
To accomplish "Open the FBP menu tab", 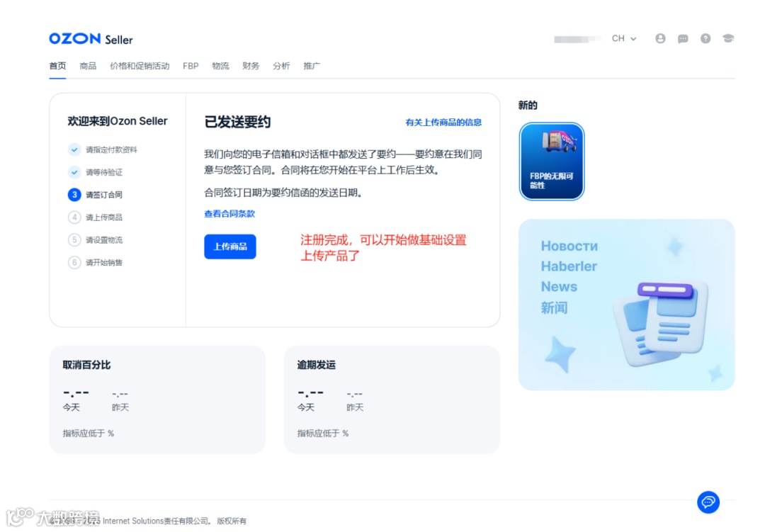I will 191,66.
